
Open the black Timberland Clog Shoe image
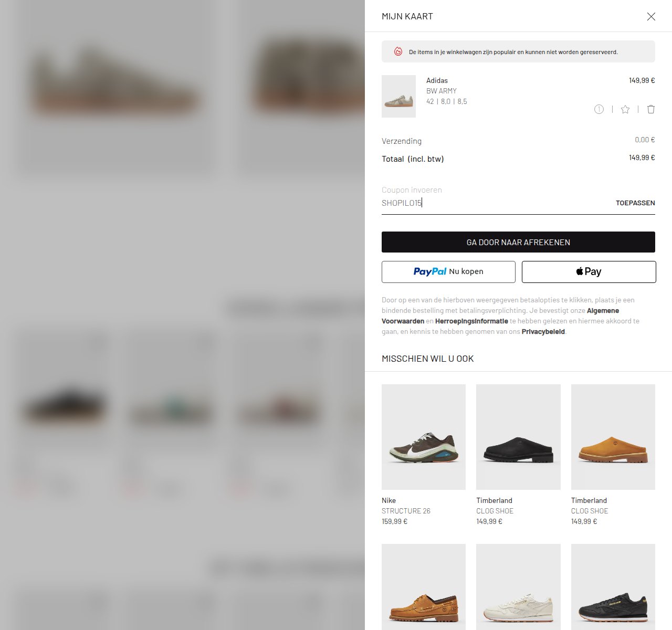click(518, 437)
